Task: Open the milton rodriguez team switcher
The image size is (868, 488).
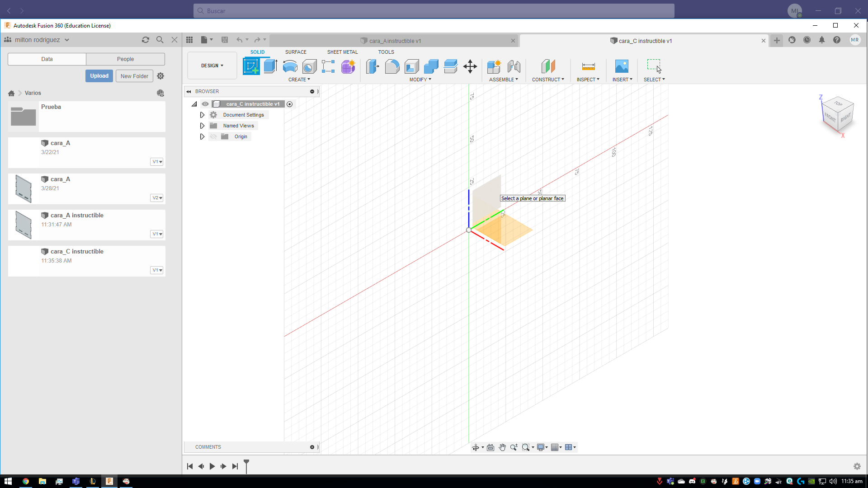Action: point(37,40)
